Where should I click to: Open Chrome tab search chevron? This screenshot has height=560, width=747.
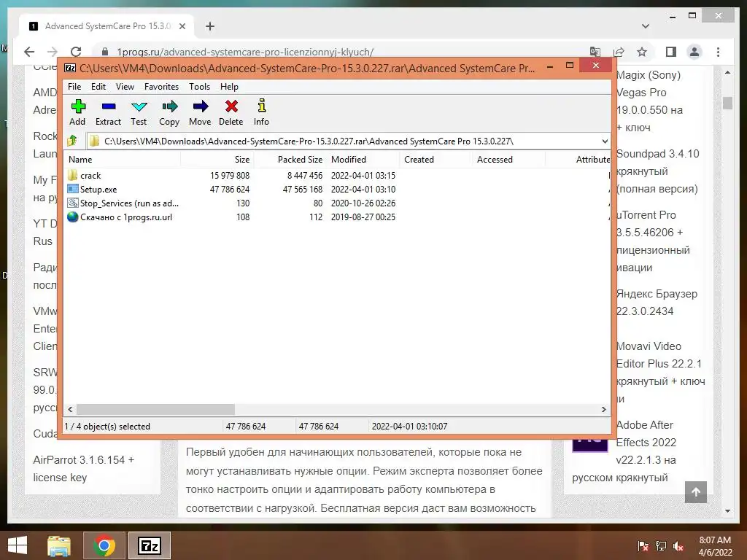tap(646, 26)
